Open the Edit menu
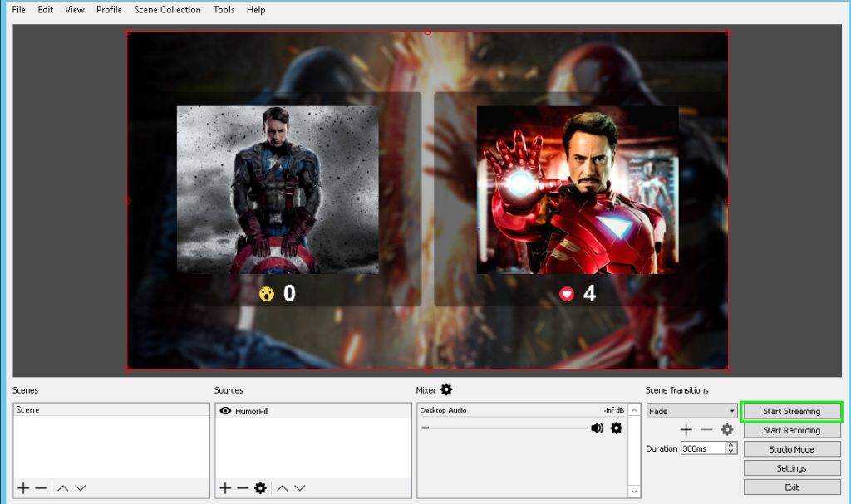Viewport: 851px width, 504px height. tap(46, 10)
